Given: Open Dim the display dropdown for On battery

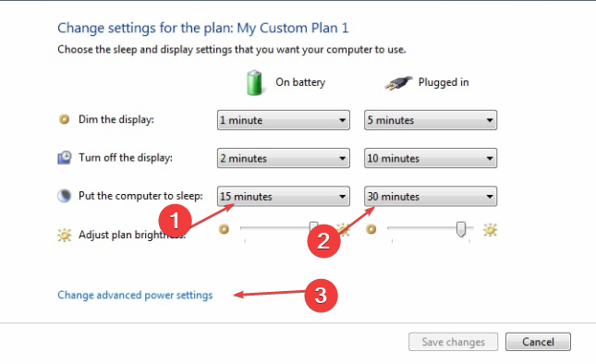Looking at the screenshot, I should coord(284,120).
